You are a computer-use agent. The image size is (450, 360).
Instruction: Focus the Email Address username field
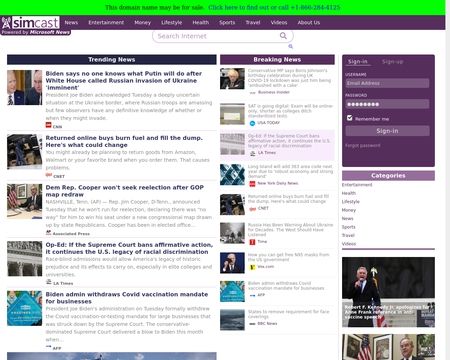(387, 83)
